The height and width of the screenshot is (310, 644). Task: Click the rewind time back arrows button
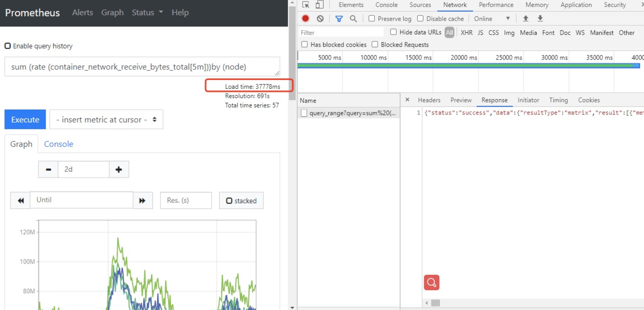(x=20, y=200)
